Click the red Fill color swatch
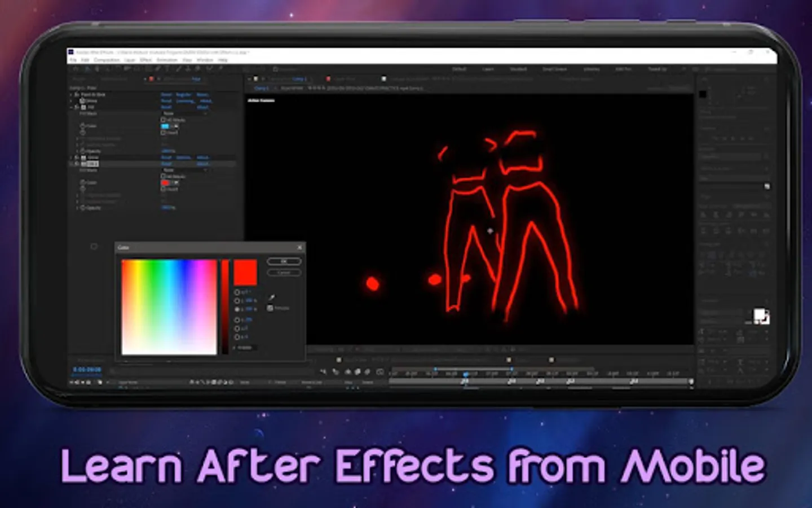Image resolution: width=812 pixels, height=508 pixels. 165,183
